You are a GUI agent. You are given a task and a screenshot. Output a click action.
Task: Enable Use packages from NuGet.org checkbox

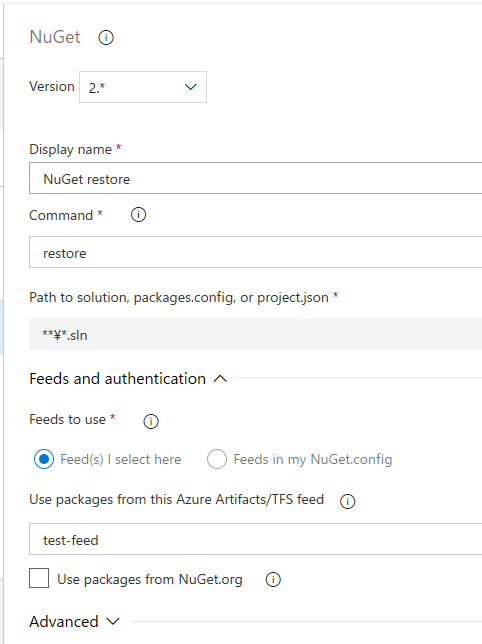[x=39, y=578]
